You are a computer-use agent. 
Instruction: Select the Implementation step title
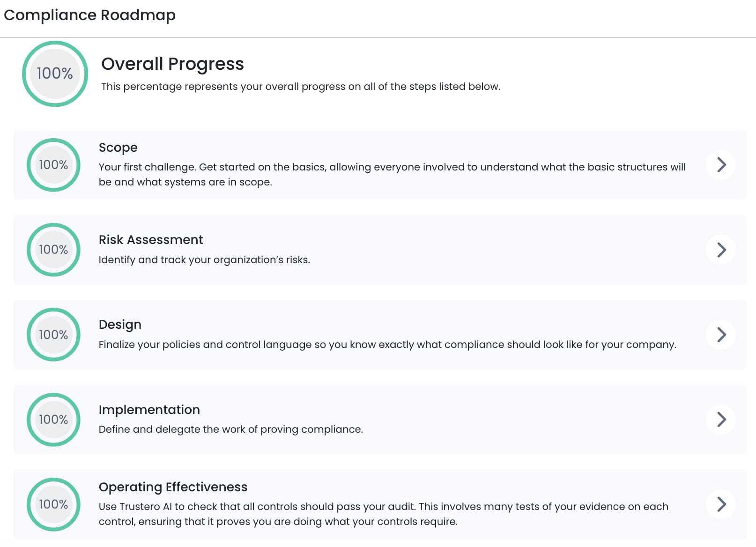149,410
